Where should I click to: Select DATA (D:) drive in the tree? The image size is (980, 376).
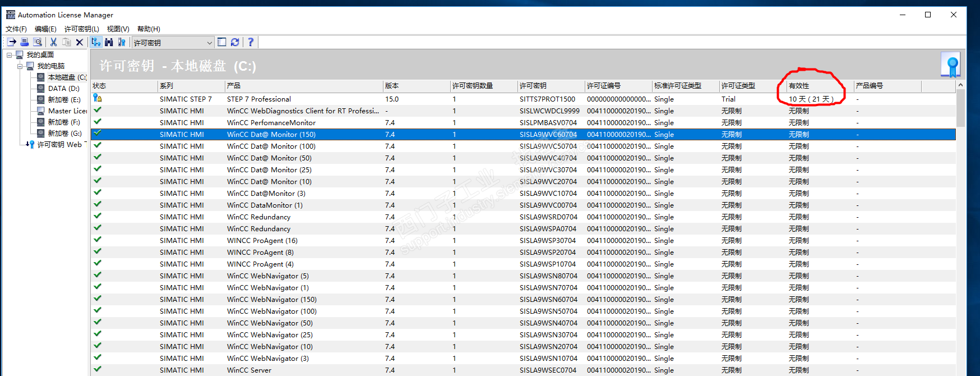click(64, 89)
